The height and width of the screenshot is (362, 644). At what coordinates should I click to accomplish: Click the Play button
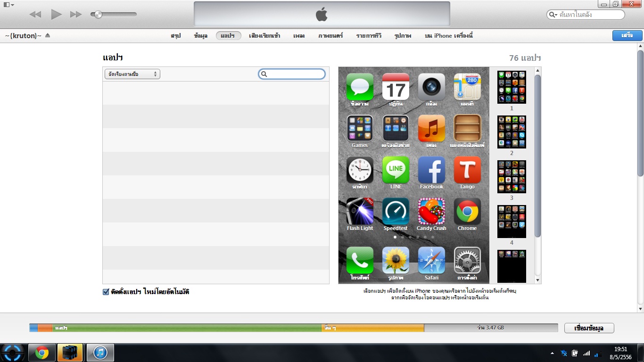[x=57, y=15]
